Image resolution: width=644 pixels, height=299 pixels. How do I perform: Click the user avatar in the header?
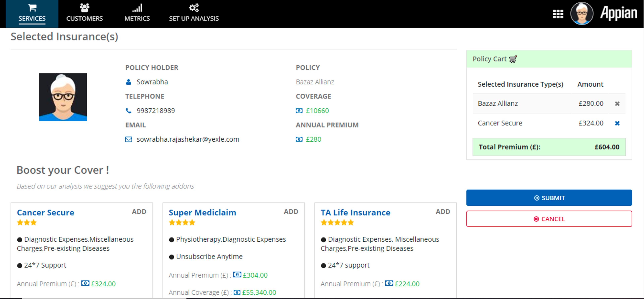(582, 14)
